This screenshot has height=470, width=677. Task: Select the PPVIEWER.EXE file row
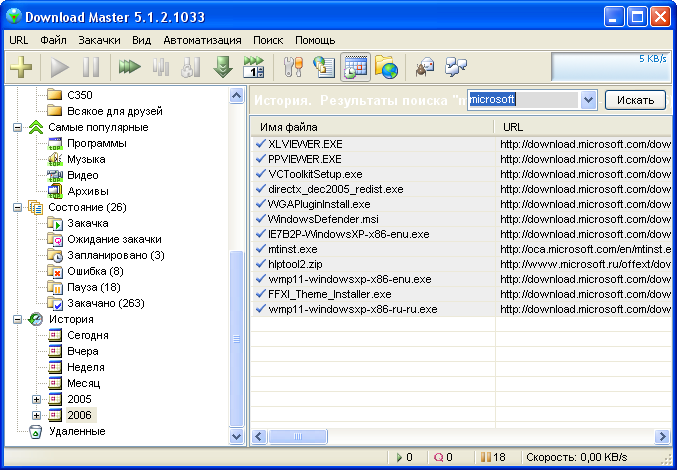462,159
